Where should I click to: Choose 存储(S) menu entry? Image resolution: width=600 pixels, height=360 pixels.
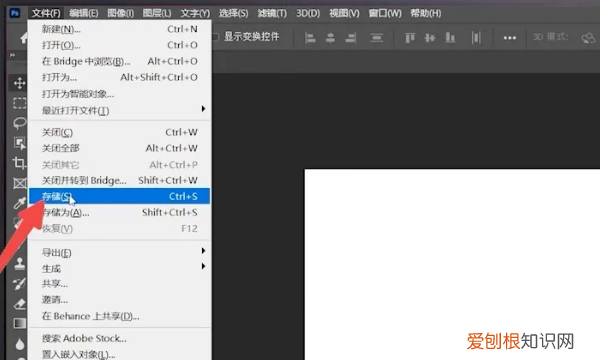coord(120,196)
